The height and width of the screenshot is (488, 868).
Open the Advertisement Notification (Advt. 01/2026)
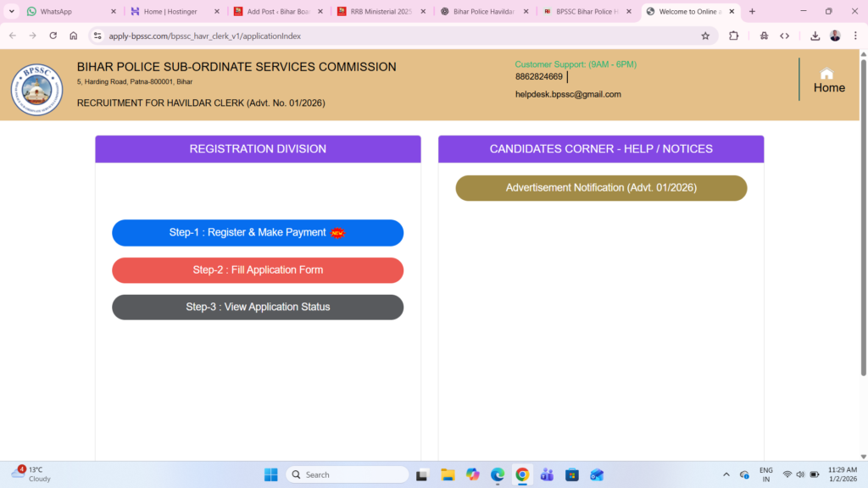point(601,187)
